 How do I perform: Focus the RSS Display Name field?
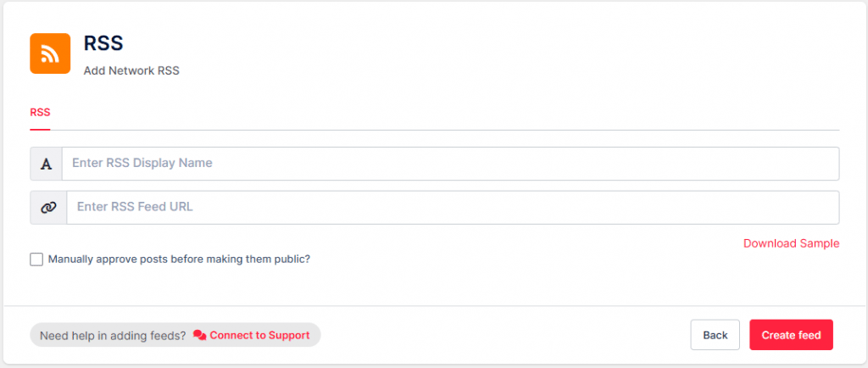pyautogui.click(x=449, y=164)
